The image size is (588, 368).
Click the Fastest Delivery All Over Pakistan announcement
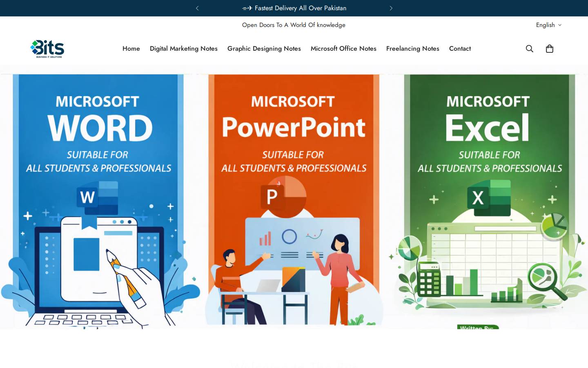click(294, 8)
